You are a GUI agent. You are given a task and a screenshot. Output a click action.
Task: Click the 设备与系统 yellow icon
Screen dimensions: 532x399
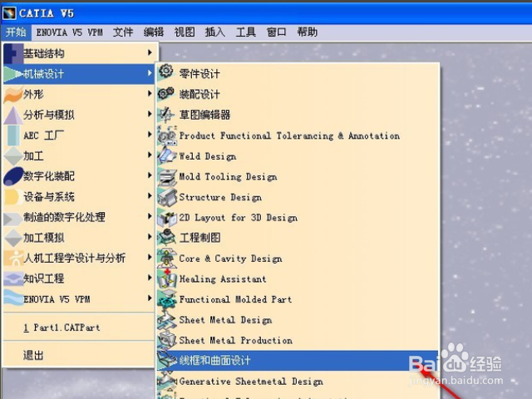(x=12, y=197)
